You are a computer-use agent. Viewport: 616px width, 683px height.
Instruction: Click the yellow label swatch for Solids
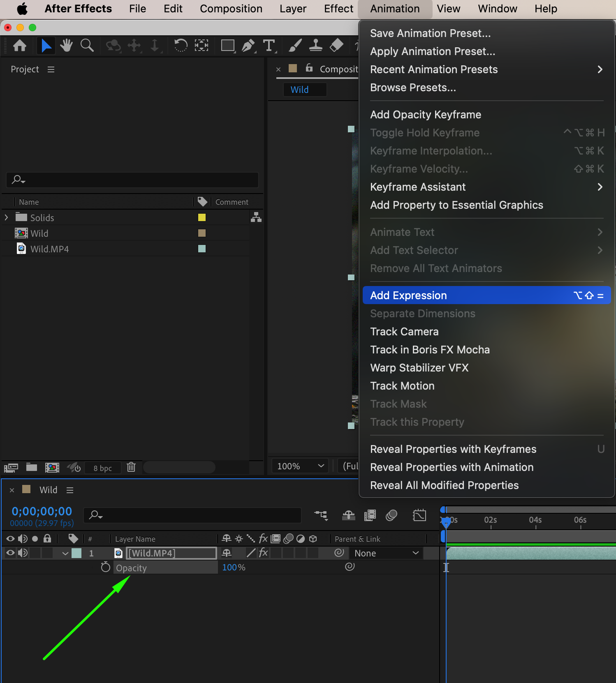202,217
